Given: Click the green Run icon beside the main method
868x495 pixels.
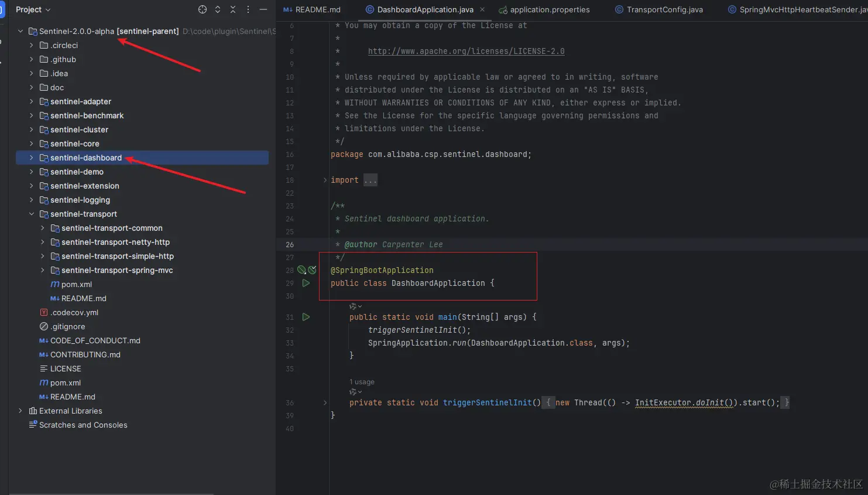Looking at the screenshot, I should coord(306,317).
